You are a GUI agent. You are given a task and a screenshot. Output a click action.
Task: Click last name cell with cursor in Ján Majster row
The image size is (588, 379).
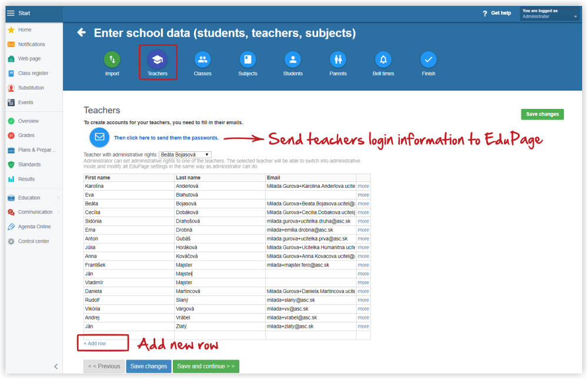220,274
